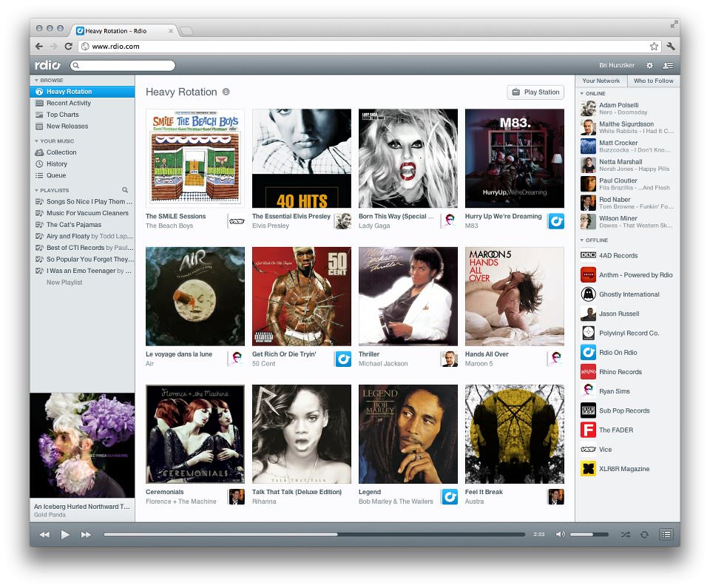Click Rdio badge next to Get Rich Or Die Tryin'
This screenshot has height=588, width=710.
[343, 359]
